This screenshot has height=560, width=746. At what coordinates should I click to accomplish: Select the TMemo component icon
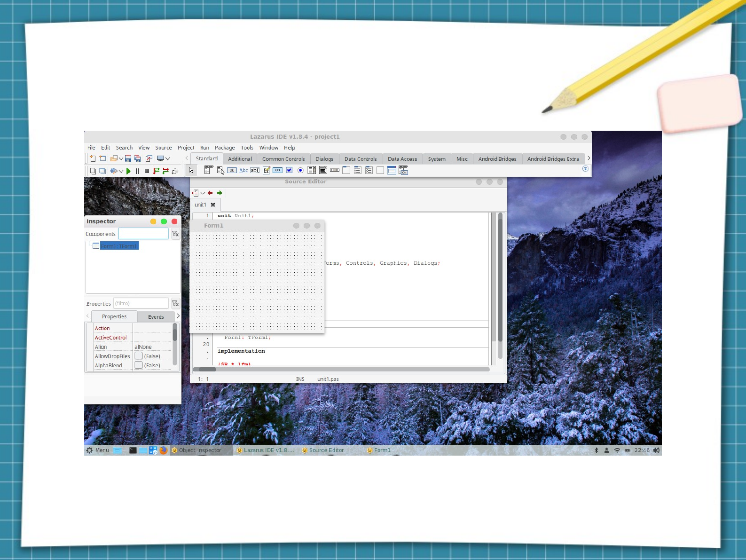coord(267,170)
